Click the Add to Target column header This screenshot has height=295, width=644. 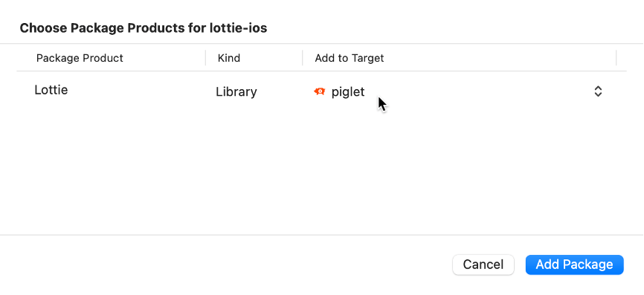tap(349, 58)
